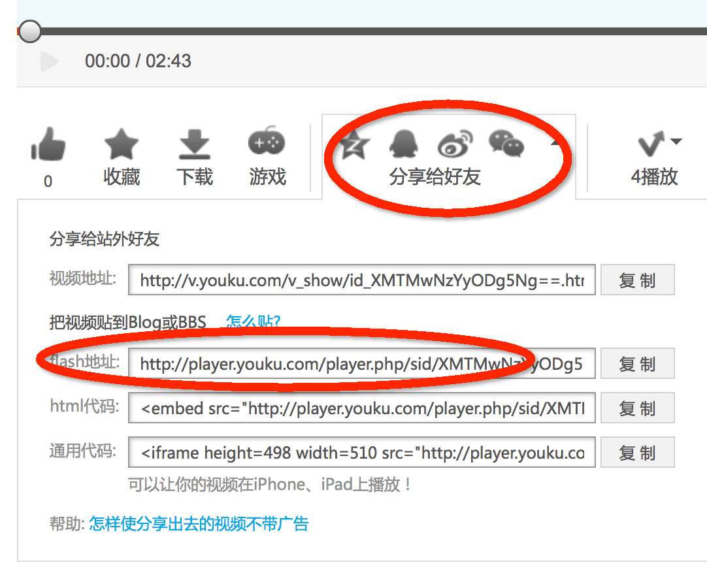Click the video progress slider handle

point(30,31)
